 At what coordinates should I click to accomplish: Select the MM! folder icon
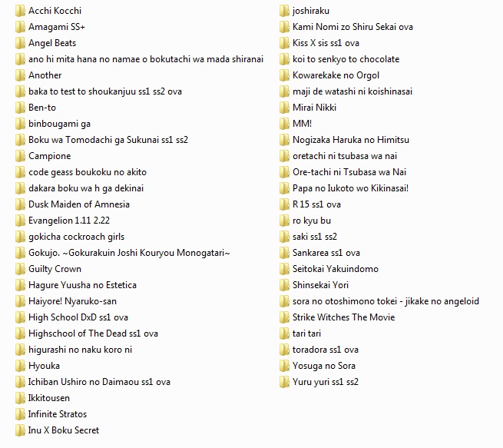tap(284, 124)
